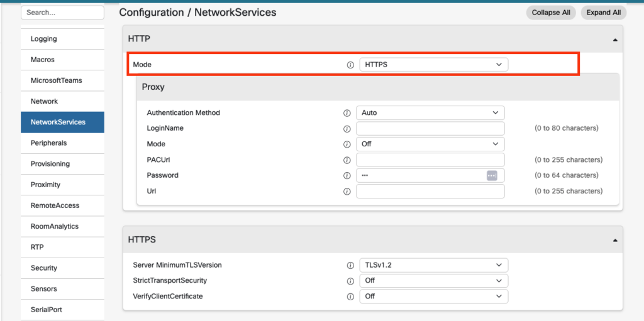Open RemoteAccess in the sidebar

[x=62, y=205]
